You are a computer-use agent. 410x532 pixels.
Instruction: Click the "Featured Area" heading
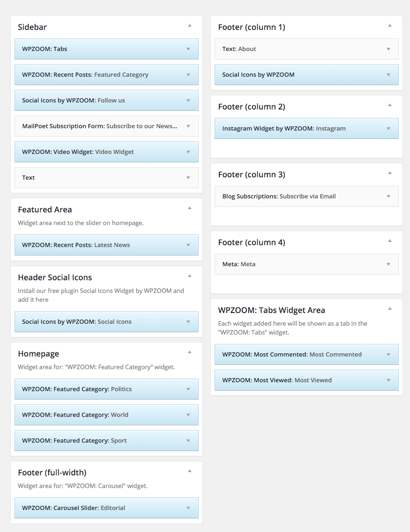[x=45, y=210]
